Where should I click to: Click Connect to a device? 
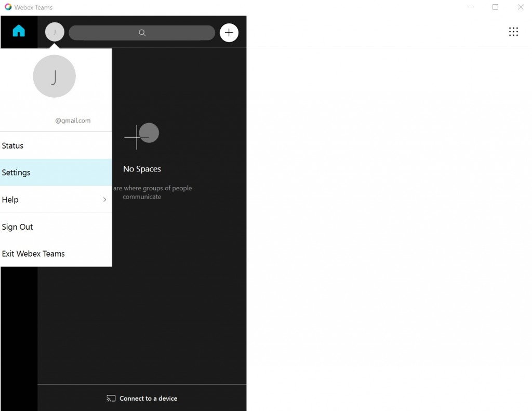(142, 398)
